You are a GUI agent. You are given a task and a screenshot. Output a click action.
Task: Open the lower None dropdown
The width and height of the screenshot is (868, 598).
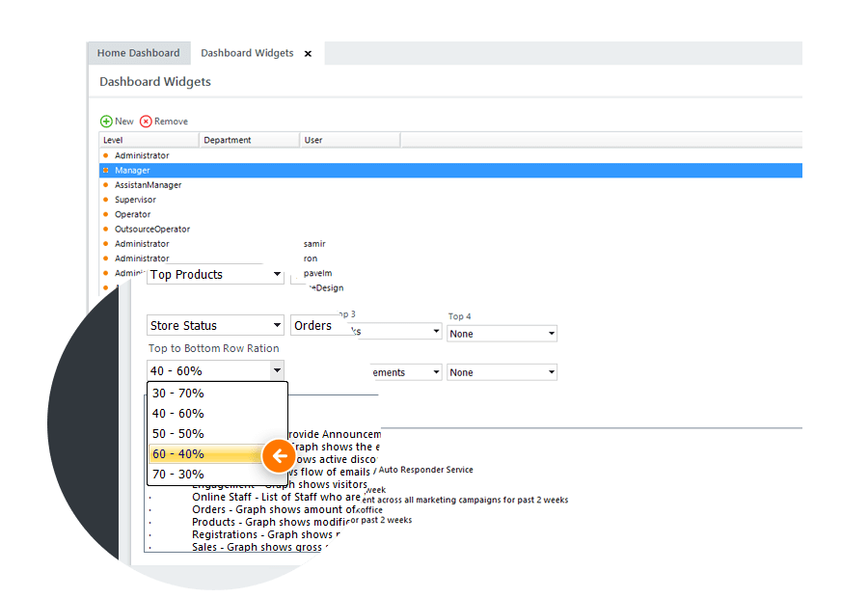[502, 372]
